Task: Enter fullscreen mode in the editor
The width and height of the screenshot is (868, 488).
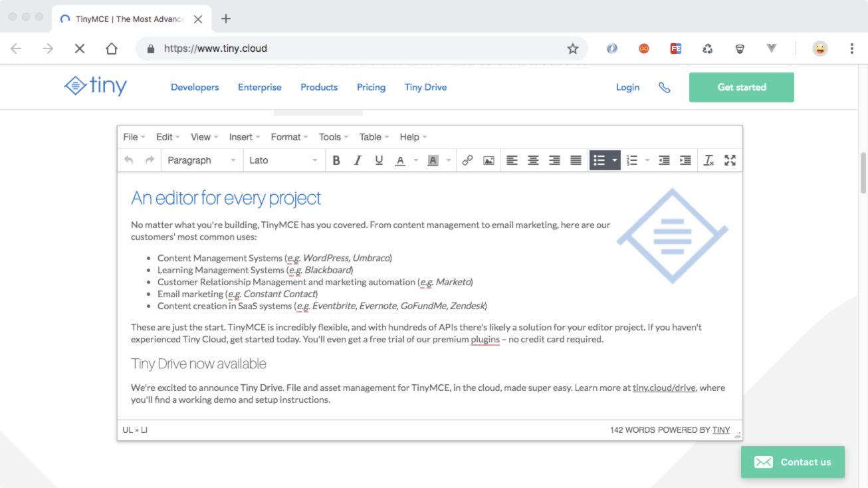Action: tap(730, 160)
